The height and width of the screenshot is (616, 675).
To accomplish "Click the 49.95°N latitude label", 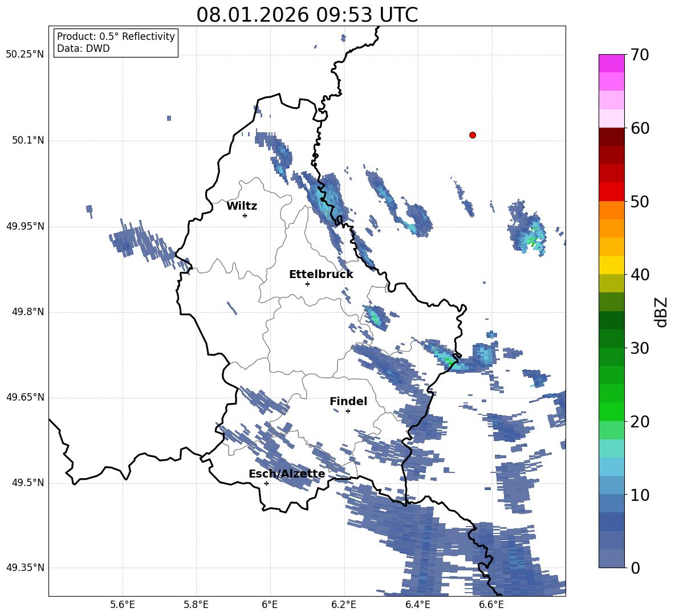I will click(x=25, y=226).
